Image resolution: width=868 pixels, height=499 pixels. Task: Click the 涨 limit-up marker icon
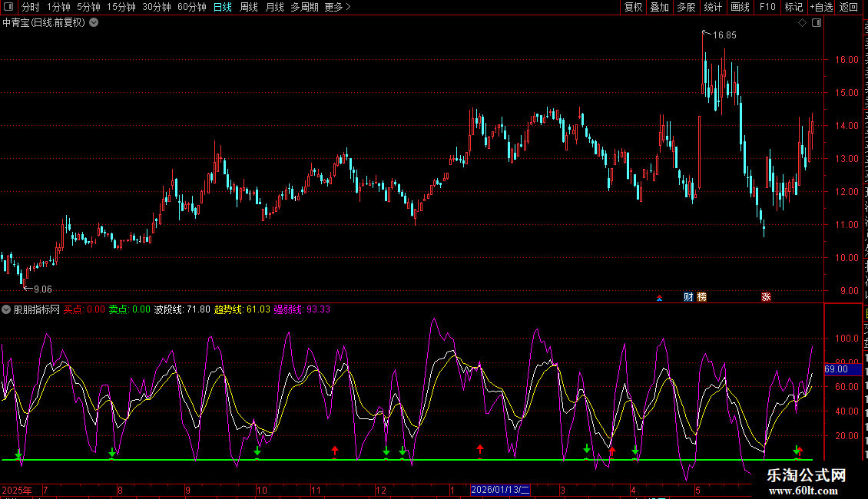(766, 297)
